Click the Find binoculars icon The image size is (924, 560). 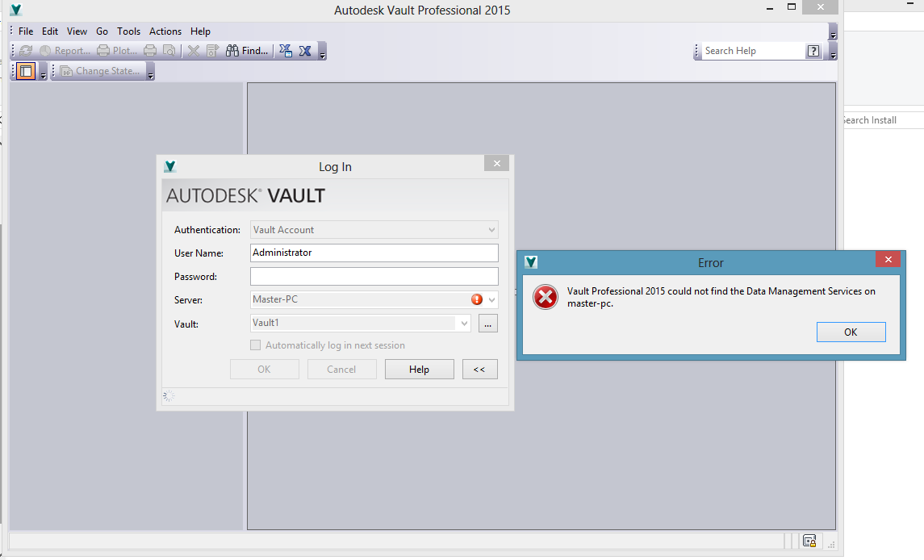pyautogui.click(x=234, y=51)
